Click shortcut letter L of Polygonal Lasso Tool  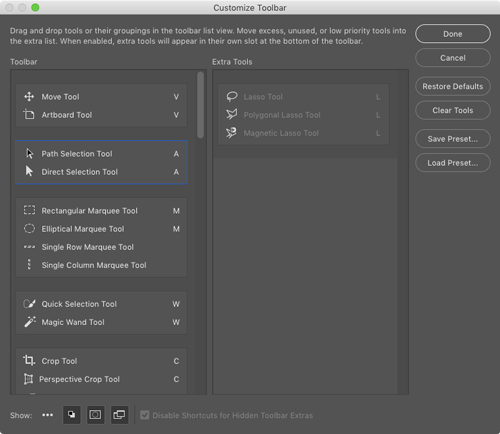click(378, 115)
